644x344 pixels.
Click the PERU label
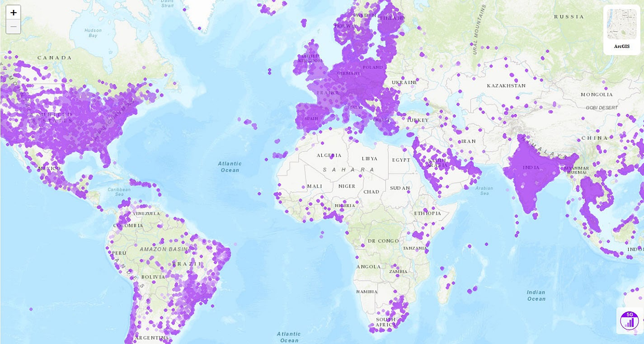click(119, 253)
